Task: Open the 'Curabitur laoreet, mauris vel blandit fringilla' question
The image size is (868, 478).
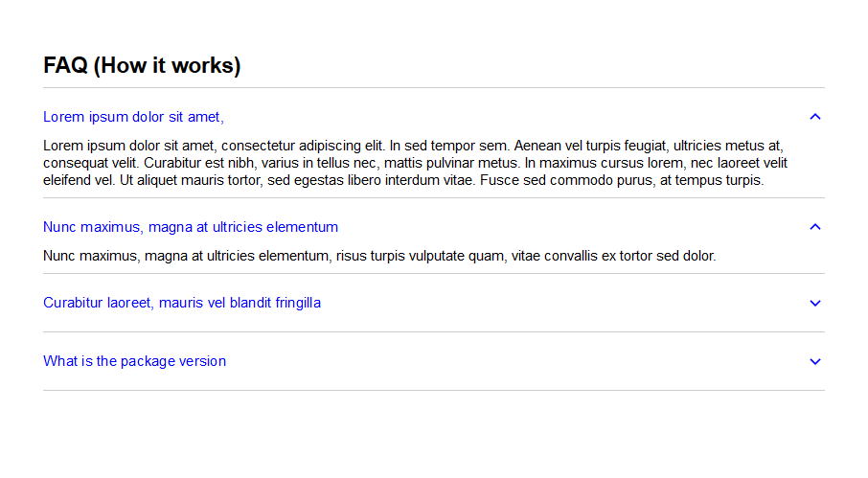Action: (182, 303)
